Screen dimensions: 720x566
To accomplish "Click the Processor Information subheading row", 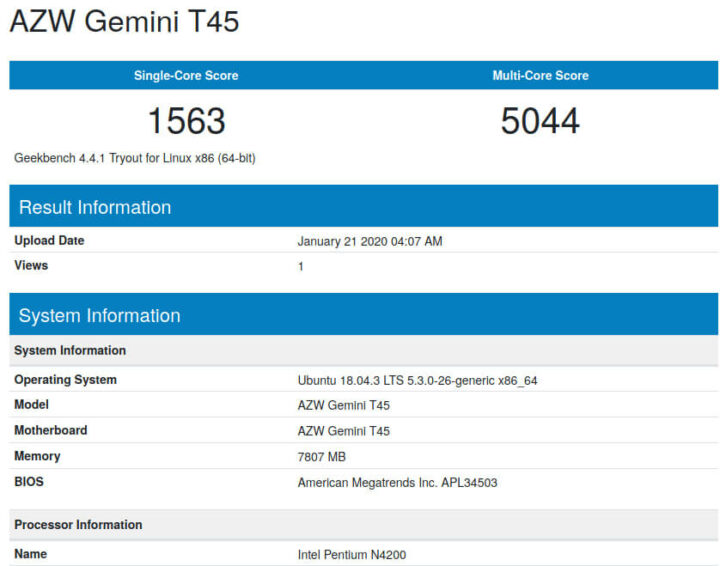I will [x=78, y=525].
